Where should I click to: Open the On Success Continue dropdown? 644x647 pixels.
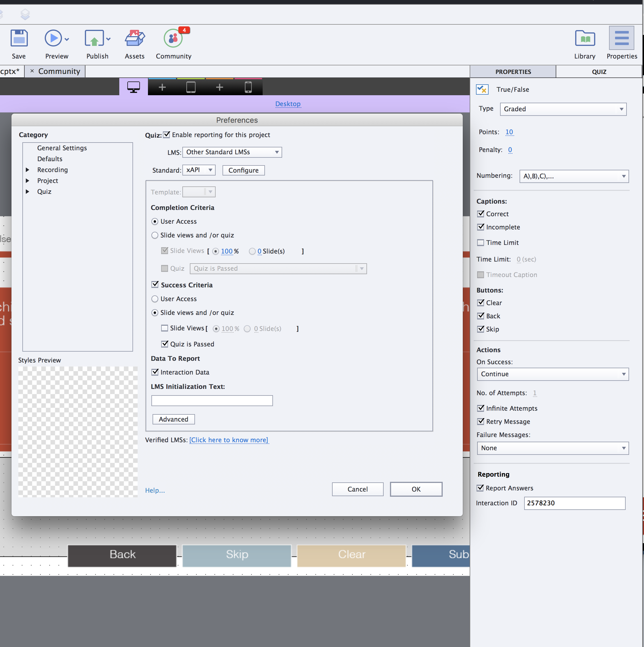(x=553, y=374)
